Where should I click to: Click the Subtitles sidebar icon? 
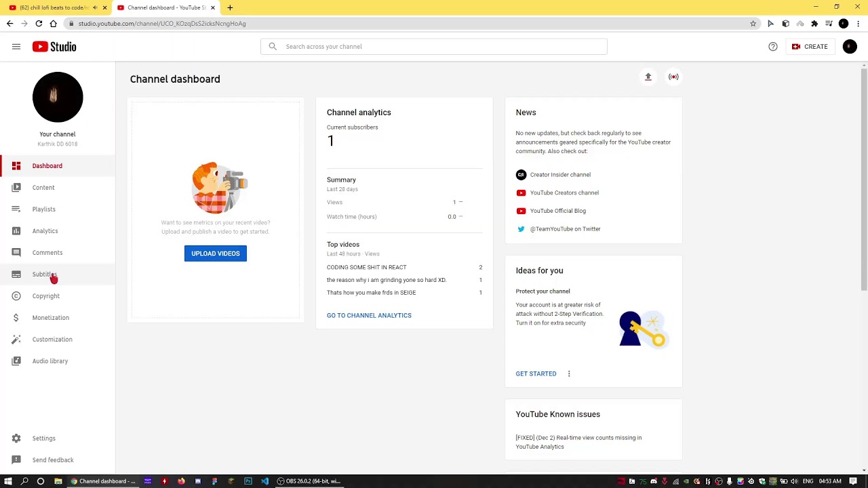[x=16, y=274]
